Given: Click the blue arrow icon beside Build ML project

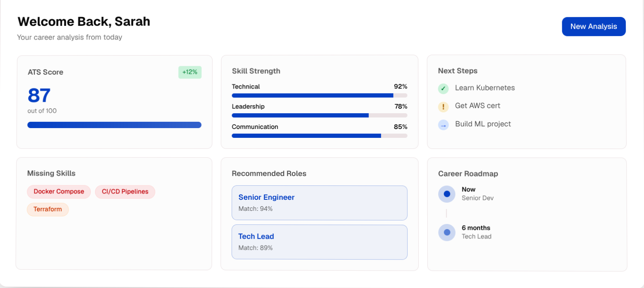Looking at the screenshot, I should pyautogui.click(x=443, y=125).
